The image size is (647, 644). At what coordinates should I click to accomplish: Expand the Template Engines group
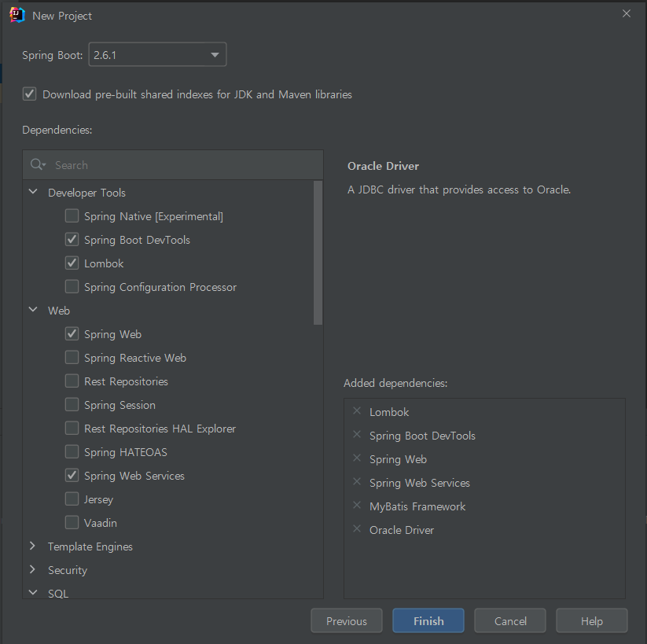[32, 546]
